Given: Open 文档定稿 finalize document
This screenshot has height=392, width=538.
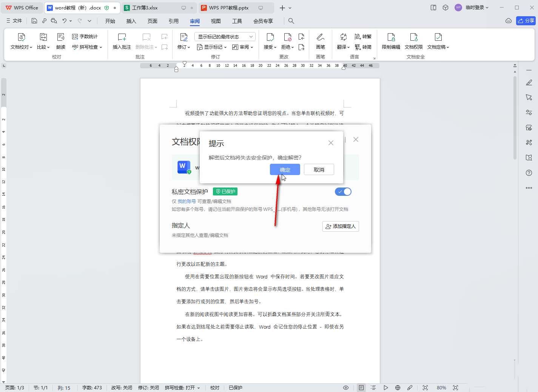Looking at the screenshot, I should click(438, 41).
